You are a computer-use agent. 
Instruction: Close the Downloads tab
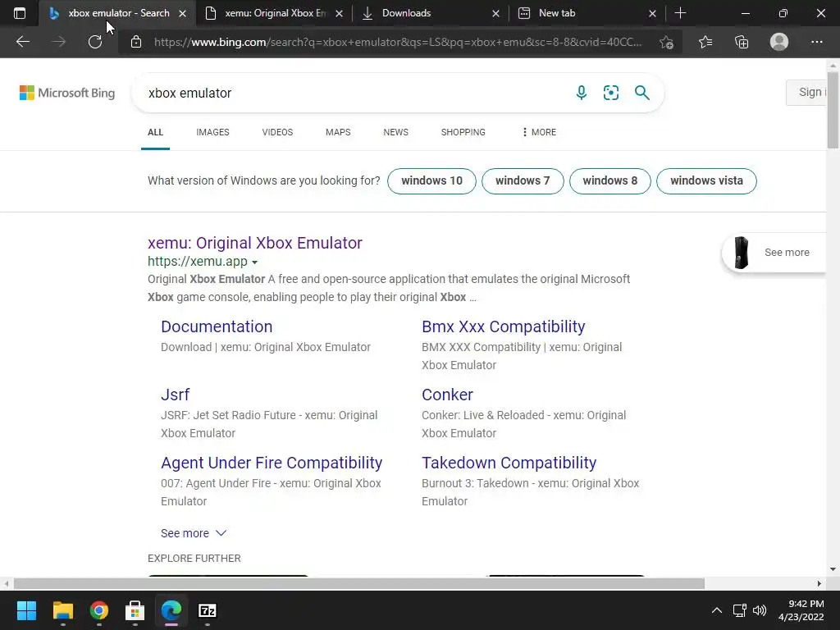pyautogui.click(x=495, y=13)
